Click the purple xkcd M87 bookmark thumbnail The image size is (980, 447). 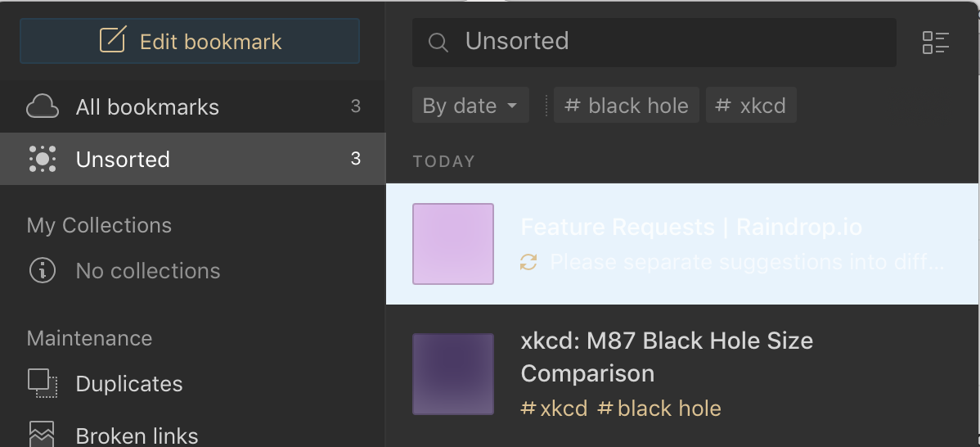pyautogui.click(x=453, y=374)
